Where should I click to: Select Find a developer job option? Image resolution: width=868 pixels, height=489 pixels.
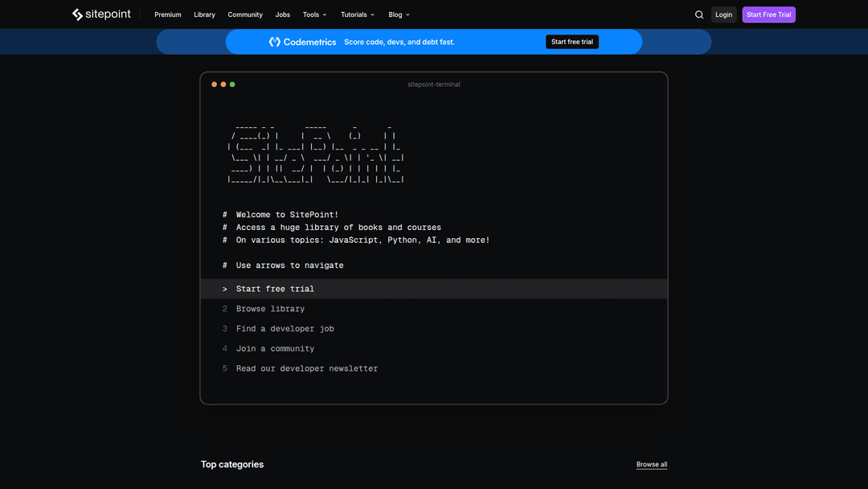click(285, 329)
